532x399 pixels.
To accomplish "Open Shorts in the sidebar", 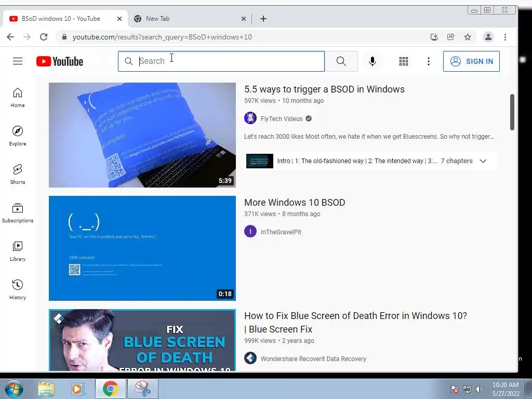I will [18, 175].
